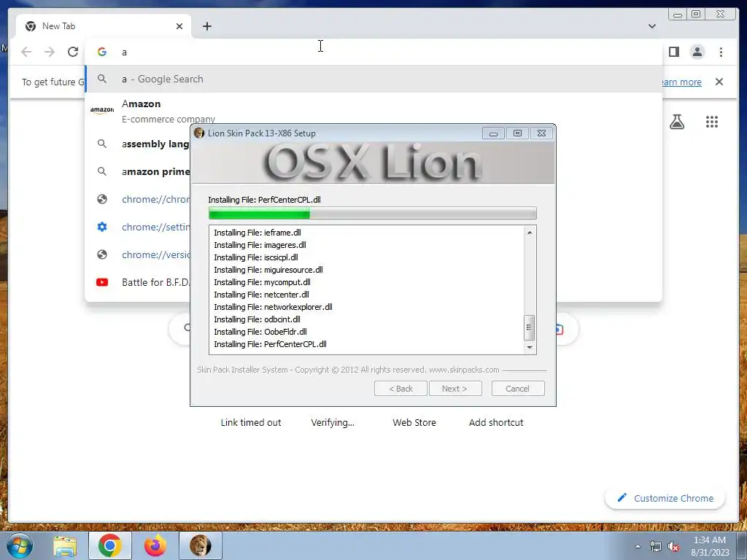Select the 'a - Google Search' suggestion
The width and height of the screenshot is (747, 560).
click(x=373, y=79)
